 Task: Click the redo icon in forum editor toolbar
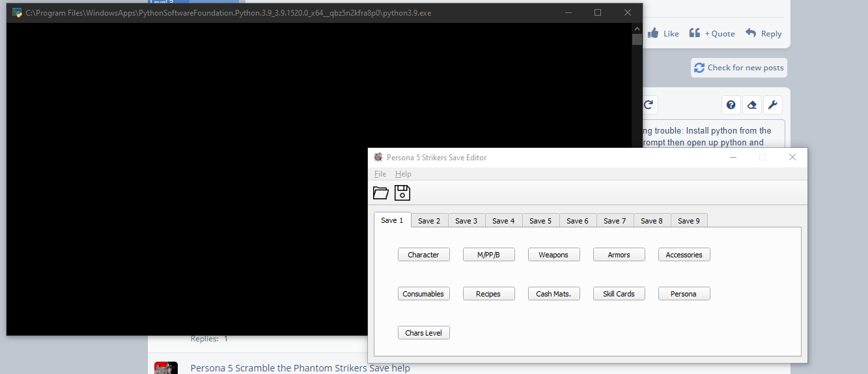[x=649, y=105]
